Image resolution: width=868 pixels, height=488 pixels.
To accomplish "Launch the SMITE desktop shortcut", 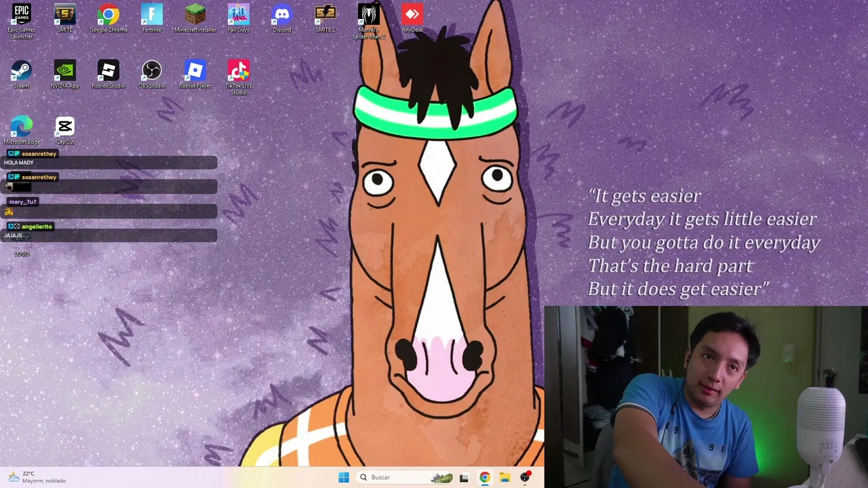I will click(65, 19).
